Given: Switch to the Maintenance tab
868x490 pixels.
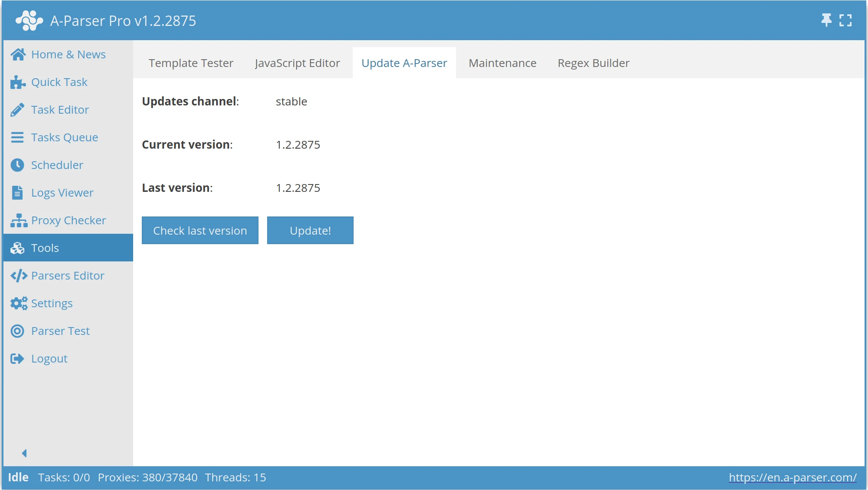Looking at the screenshot, I should (x=502, y=63).
